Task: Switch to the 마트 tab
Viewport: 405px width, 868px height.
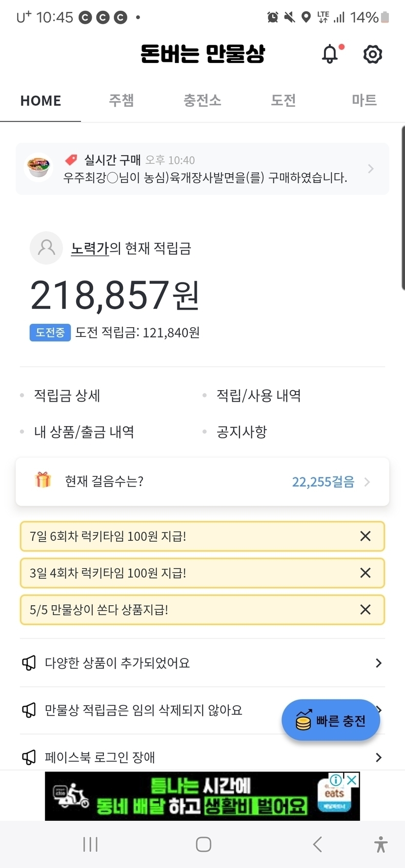Action: [364, 100]
